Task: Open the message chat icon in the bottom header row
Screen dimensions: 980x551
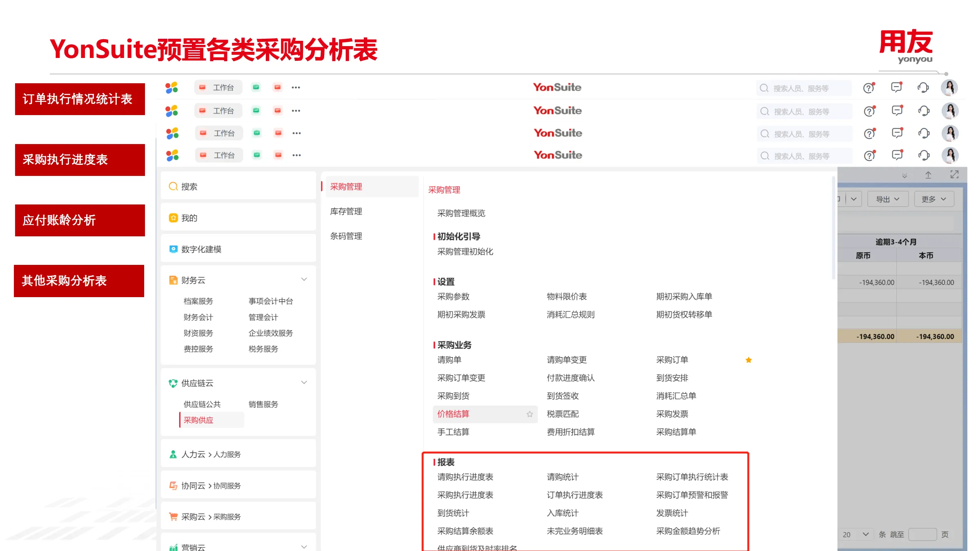Action: tap(897, 155)
